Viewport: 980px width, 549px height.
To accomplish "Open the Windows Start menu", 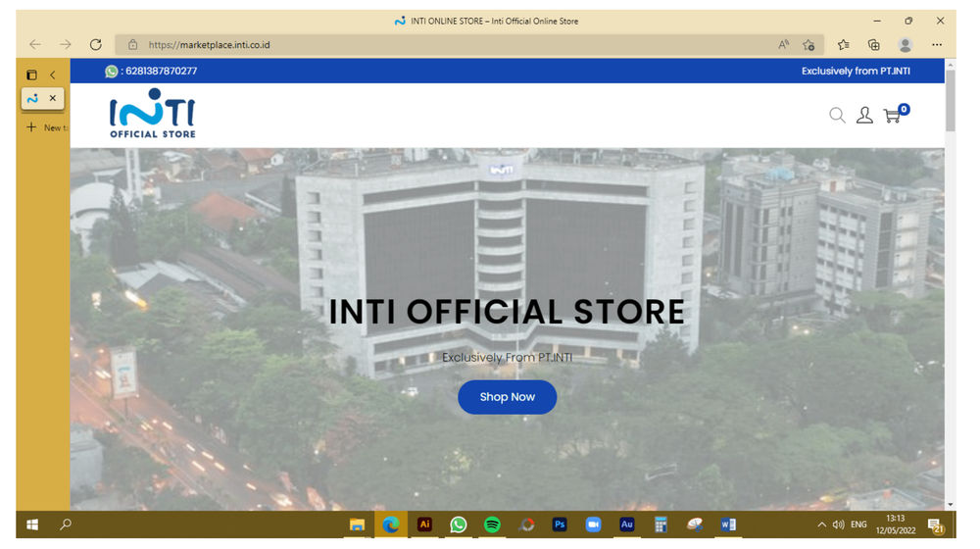I will coord(32,524).
